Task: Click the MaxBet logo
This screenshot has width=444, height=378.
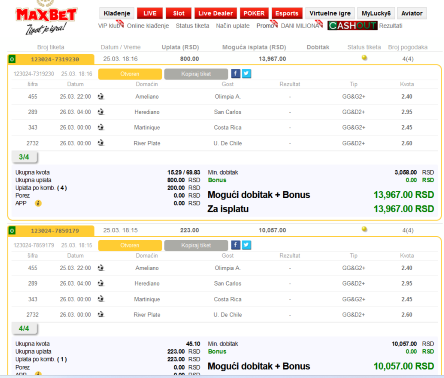Action: [x=46, y=17]
